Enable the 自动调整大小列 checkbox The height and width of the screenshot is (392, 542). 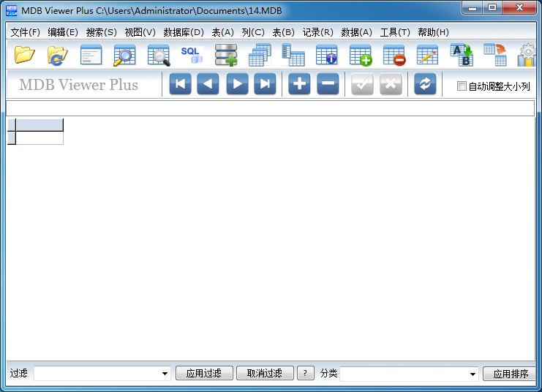(x=462, y=86)
